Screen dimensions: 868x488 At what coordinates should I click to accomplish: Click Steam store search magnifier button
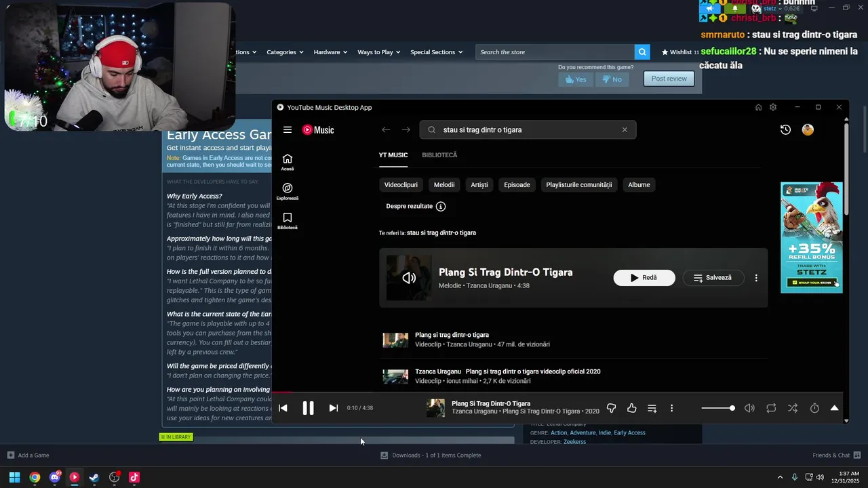pyautogui.click(x=642, y=52)
